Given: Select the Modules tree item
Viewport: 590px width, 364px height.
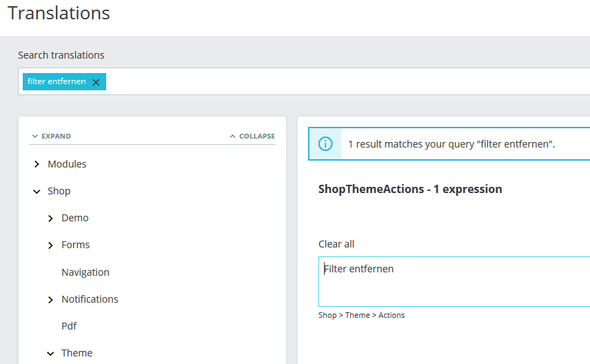Looking at the screenshot, I should pos(67,164).
